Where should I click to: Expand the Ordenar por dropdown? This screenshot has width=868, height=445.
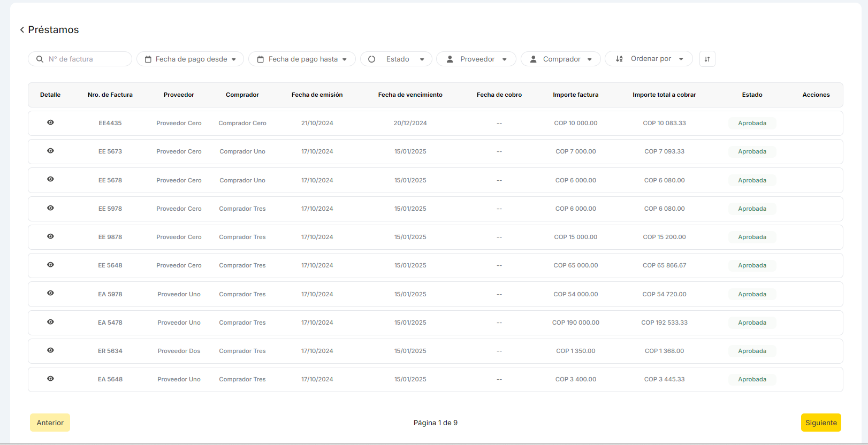click(649, 59)
